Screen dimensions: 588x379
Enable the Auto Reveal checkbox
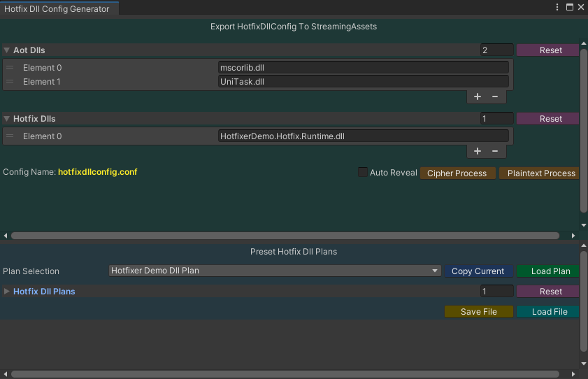[363, 173]
